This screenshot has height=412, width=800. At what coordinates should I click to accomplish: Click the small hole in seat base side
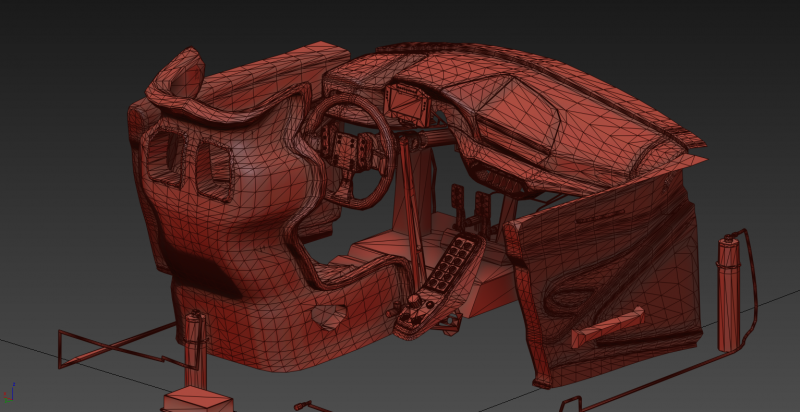pyautogui.click(x=327, y=320)
